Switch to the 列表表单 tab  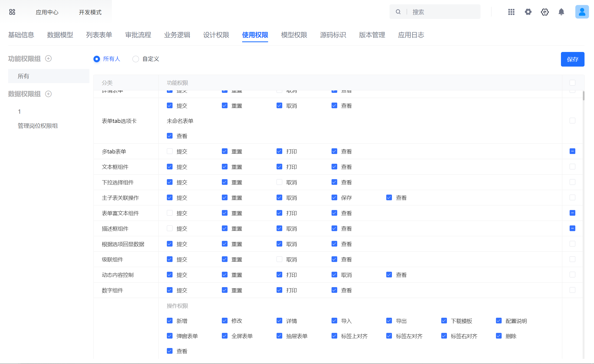pyautogui.click(x=99, y=35)
